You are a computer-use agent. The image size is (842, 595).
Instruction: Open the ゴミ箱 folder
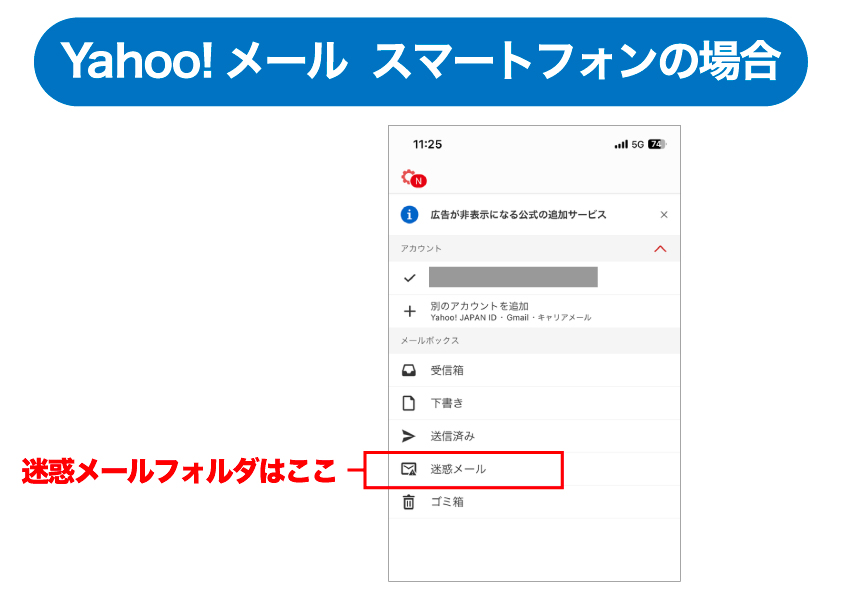pyautogui.click(x=534, y=502)
